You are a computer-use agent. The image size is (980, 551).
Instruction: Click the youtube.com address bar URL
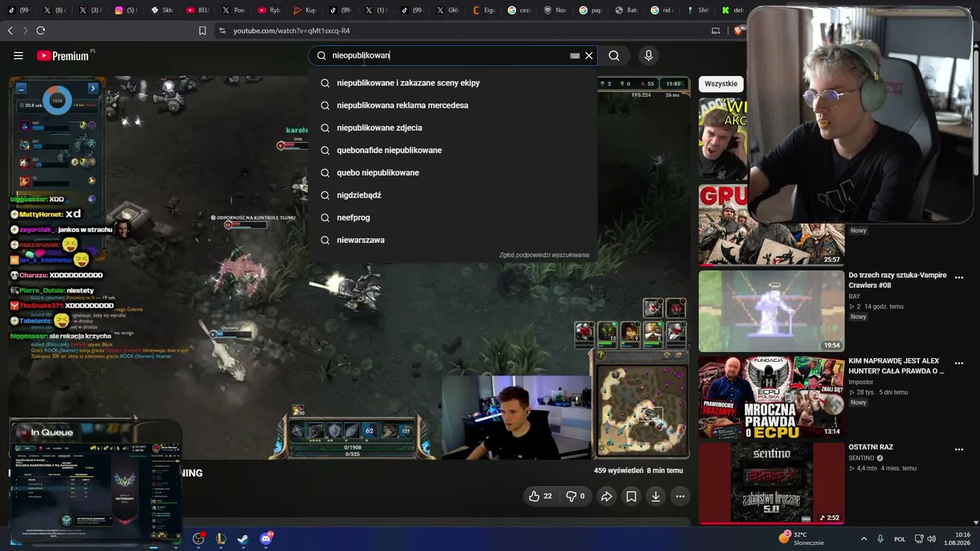pos(292,31)
